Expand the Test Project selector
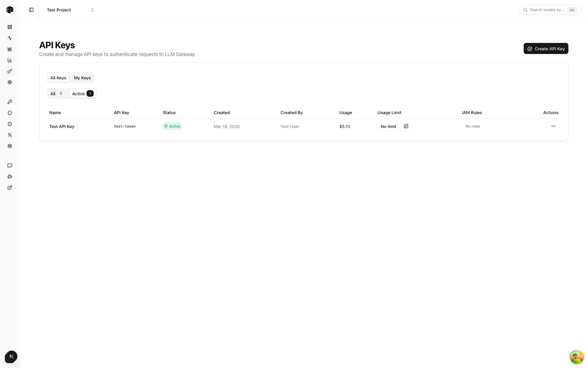 click(70, 10)
